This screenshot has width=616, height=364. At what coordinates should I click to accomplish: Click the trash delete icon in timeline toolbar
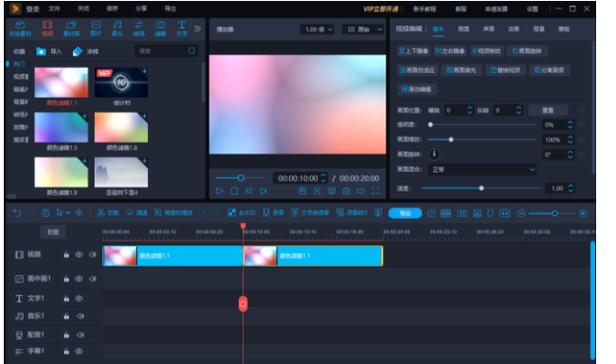pos(46,213)
